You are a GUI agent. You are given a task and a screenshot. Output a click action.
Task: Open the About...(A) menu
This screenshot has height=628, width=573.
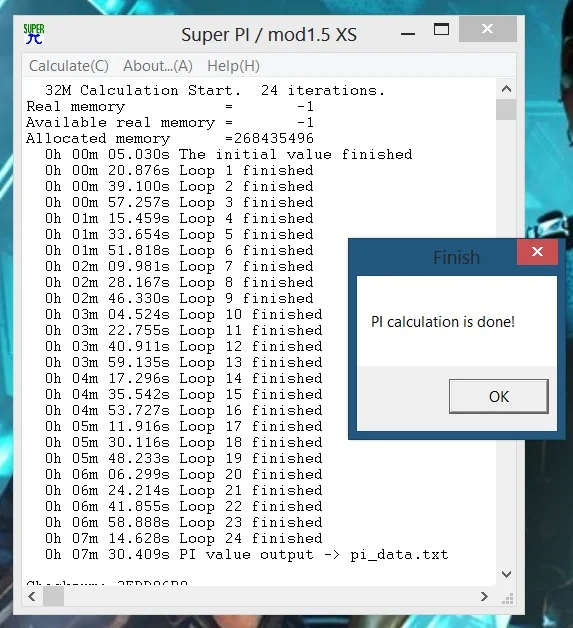pyautogui.click(x=158, y=66)
